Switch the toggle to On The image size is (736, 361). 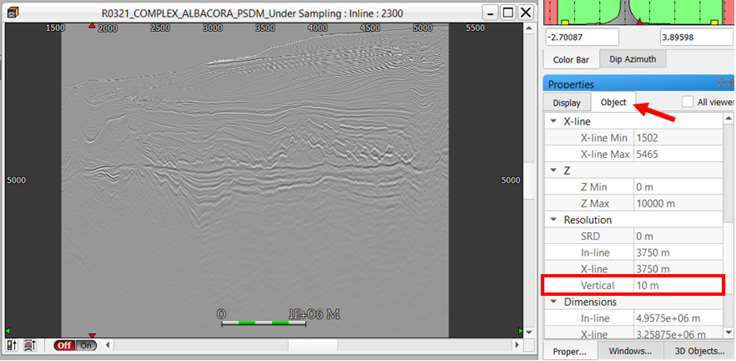(x=86, y=346)
